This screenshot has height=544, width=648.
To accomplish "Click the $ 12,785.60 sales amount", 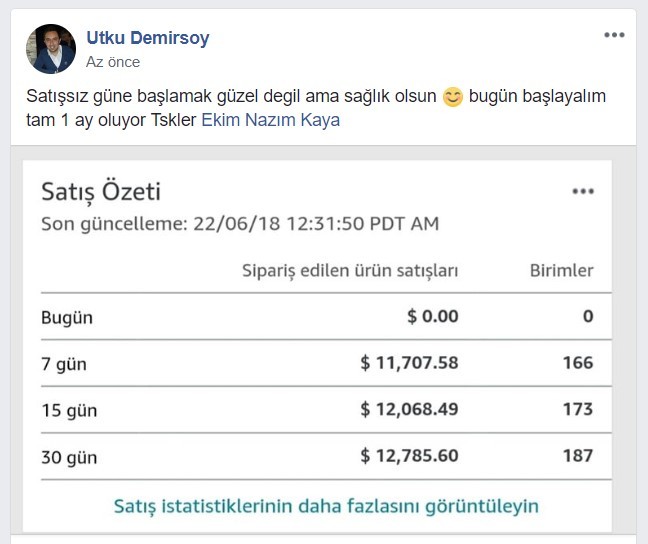I will click(x=409, y=456).
